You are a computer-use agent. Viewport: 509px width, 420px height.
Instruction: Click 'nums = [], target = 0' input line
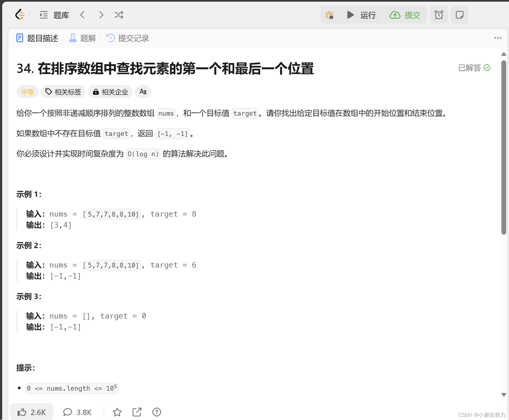(98, 316)
